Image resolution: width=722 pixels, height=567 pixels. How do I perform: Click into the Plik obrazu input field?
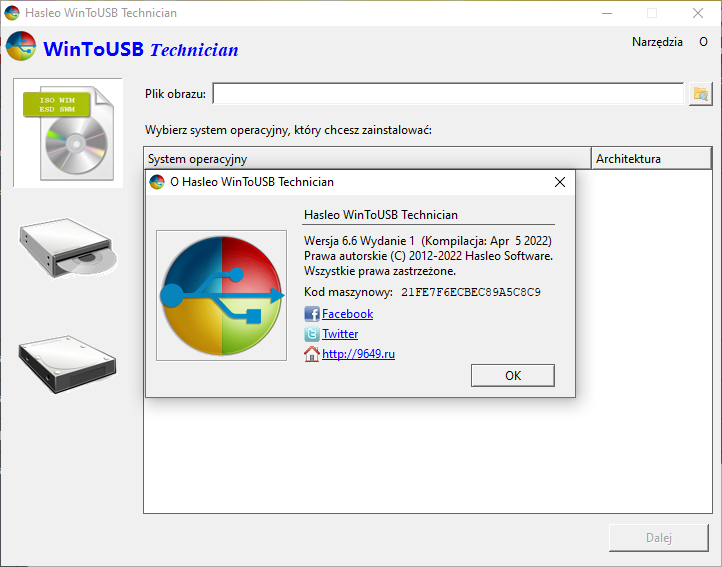pyautogui.click(x=448, y=94)
